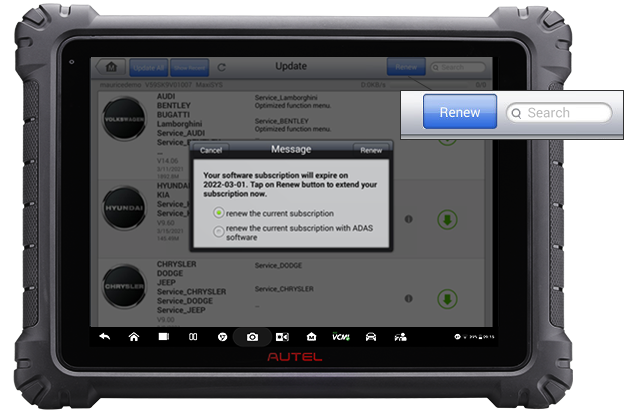Click the green download arrow for Chrysler
The width and height of the screenshot is (629, 415).
pyautogui.click(x=446, y=299)
